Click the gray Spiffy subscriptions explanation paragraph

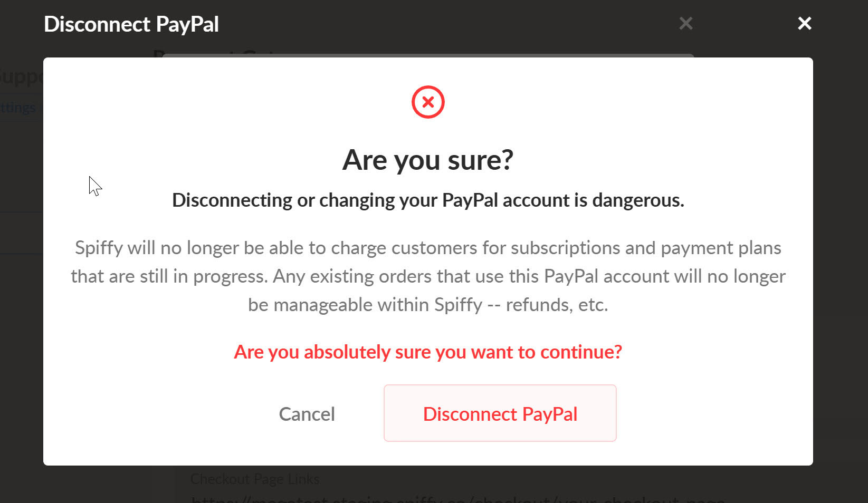tap(428, 276)
